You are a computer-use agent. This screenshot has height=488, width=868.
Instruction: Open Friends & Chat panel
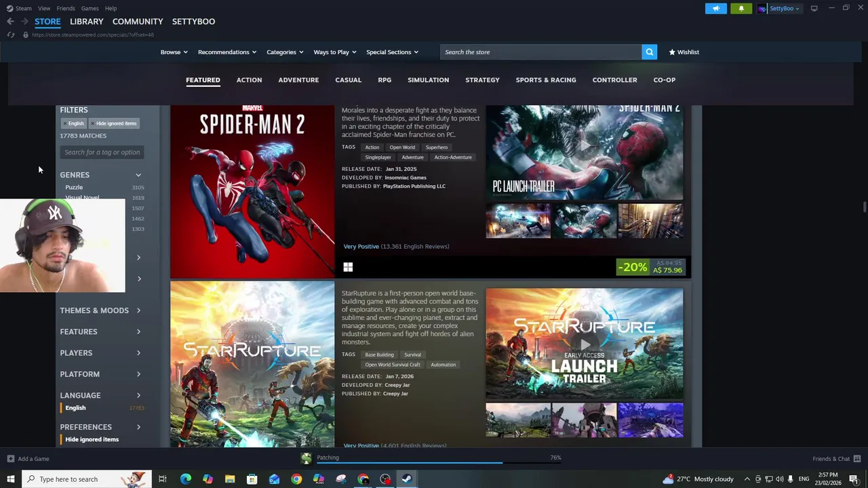tap(836, 459)
